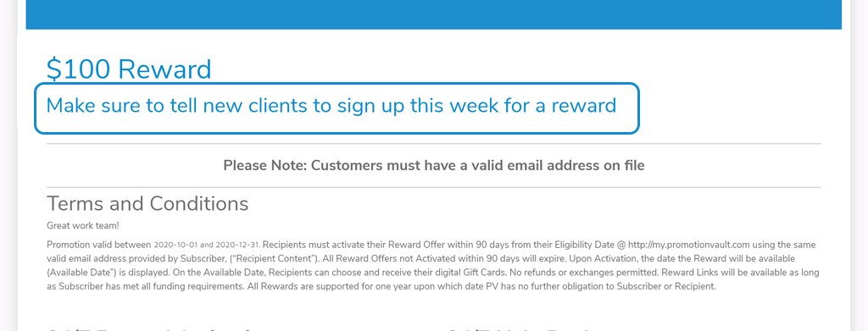Click the $100 Reward heading
Viewport: 868px width, 331px height.
coord(129,69)
